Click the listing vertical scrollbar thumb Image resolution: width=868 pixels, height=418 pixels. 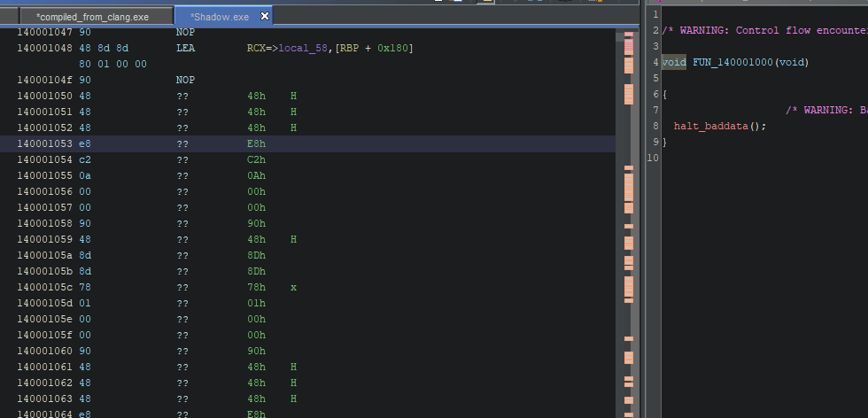pyautogui.click(x=619, y=35)
